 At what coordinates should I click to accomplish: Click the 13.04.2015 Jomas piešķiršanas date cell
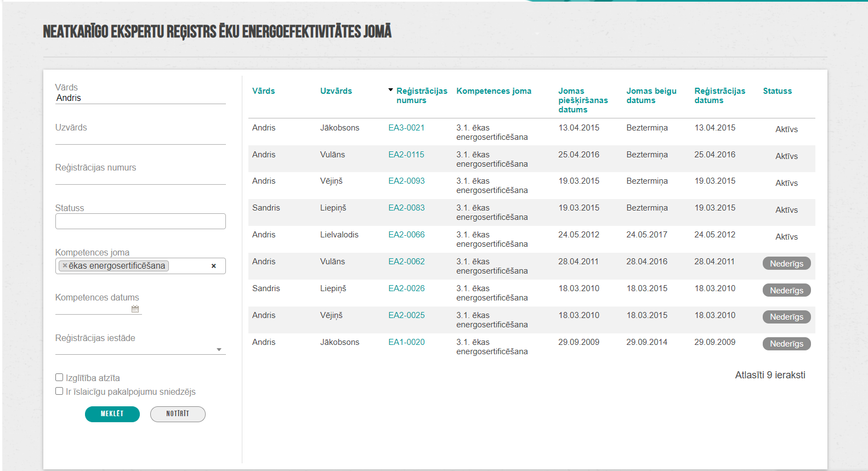click(579, 128)
